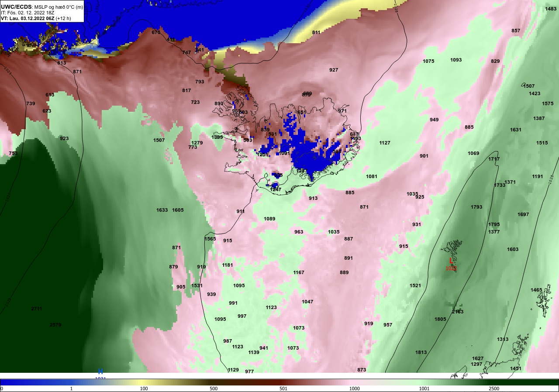
Task: Click the height value 1313
Action: [503, 339]
